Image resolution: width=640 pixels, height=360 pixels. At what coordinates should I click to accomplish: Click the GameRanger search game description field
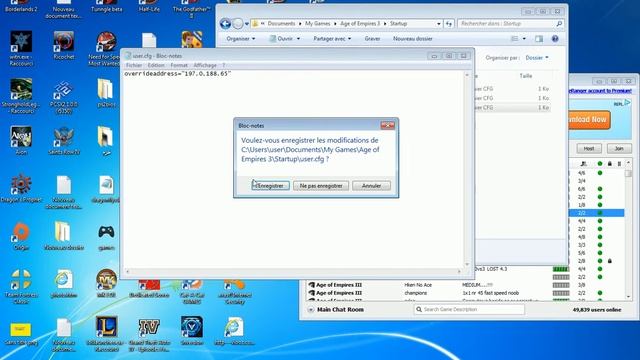[x=469, y=309]
